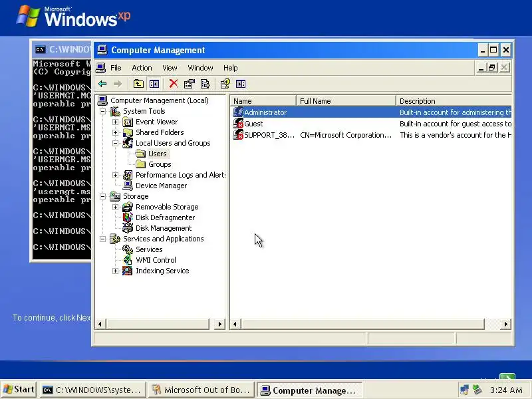Click details pane scroll right arrow
The image size is (532, 399).
[x=506, y=324]
